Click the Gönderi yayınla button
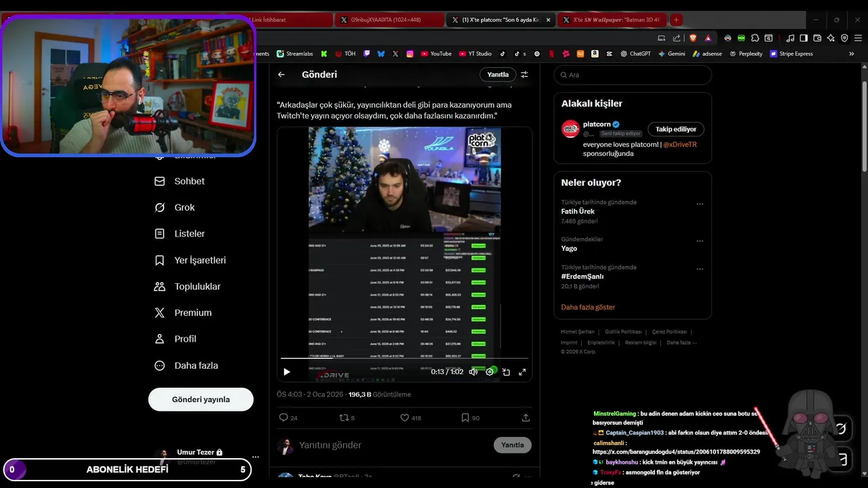Viewport: 868px width, 488px height. coord(201,399)
